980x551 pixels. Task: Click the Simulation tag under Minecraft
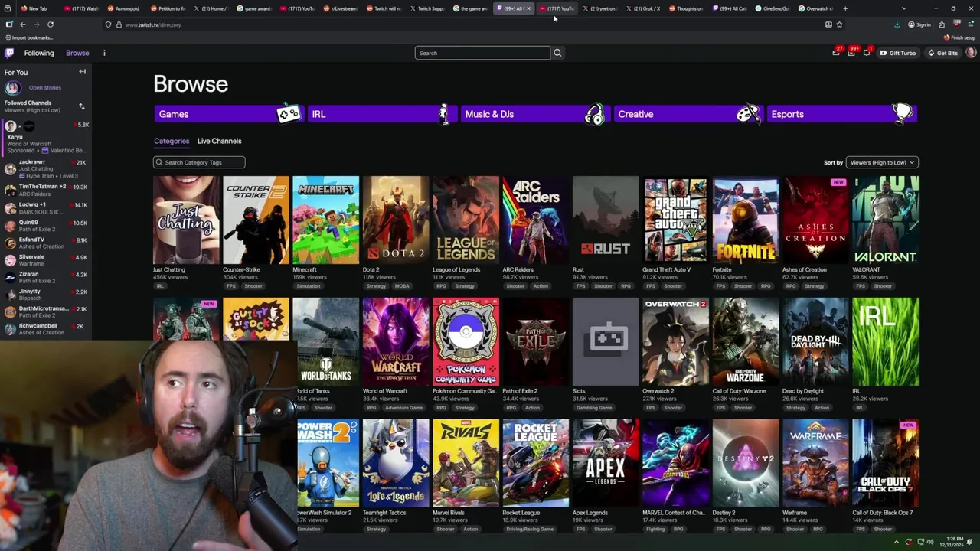tap(309, 286)
